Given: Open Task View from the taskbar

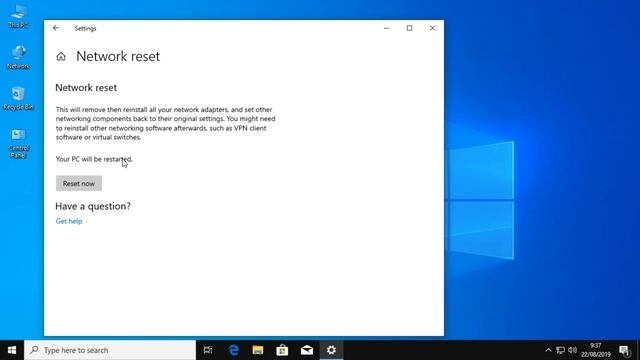Looking at the screenshot, I should pos(208,350).
